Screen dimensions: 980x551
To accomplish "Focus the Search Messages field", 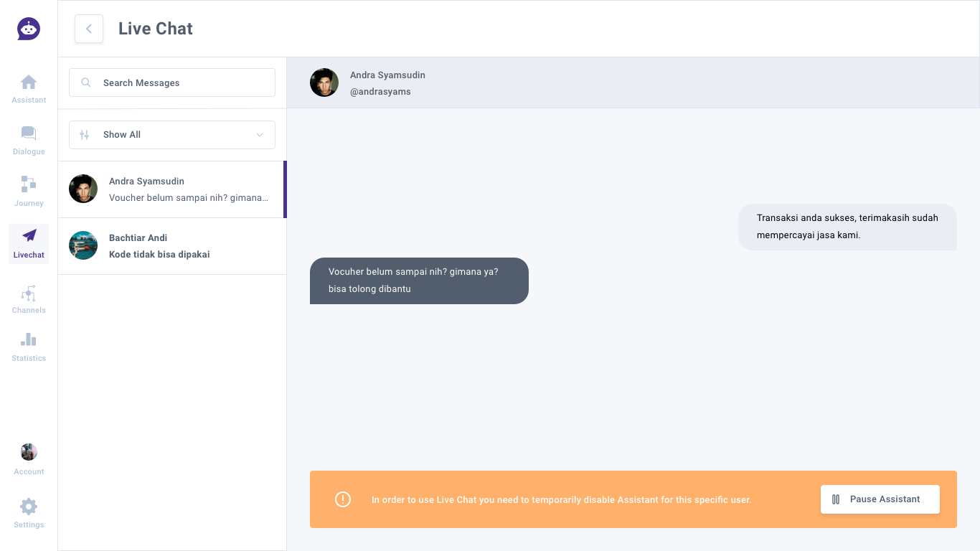I will point(172,83).
